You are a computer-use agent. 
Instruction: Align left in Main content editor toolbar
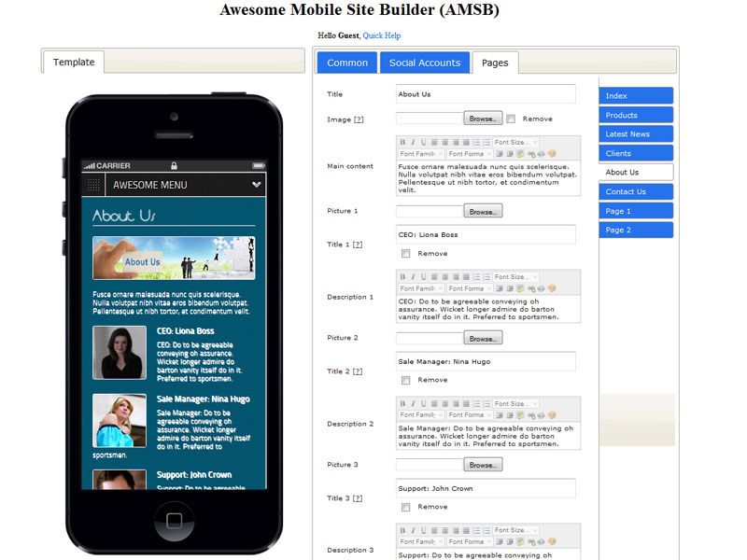(434, 142)
